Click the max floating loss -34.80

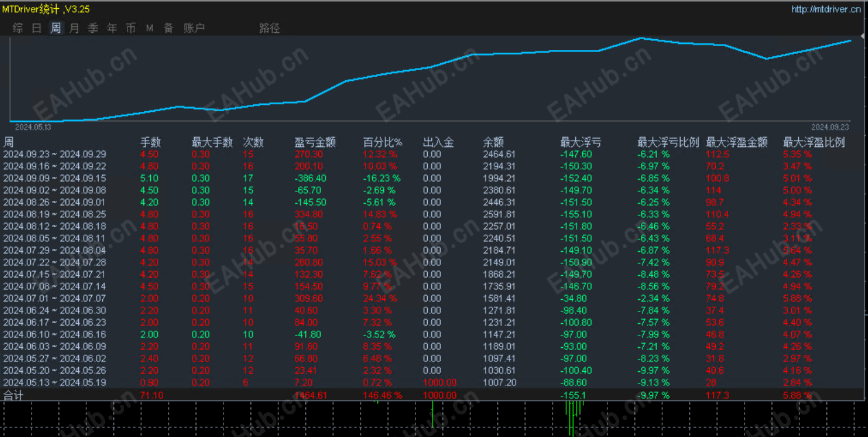pyautogui.click(x=573, y=298)
